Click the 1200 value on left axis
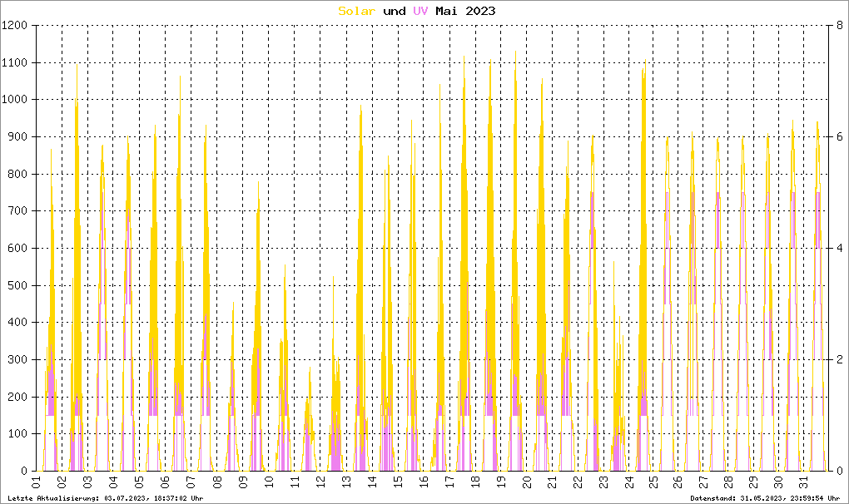This screenshot has height=504, width=849. [16, 26]
